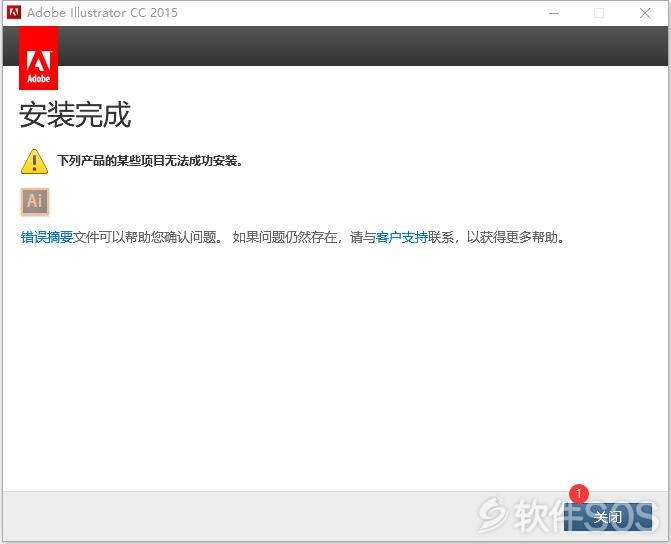Screen dimensions: 671x544
Task: Click the yellow warning triangle icon
Action: pos(34,161)
